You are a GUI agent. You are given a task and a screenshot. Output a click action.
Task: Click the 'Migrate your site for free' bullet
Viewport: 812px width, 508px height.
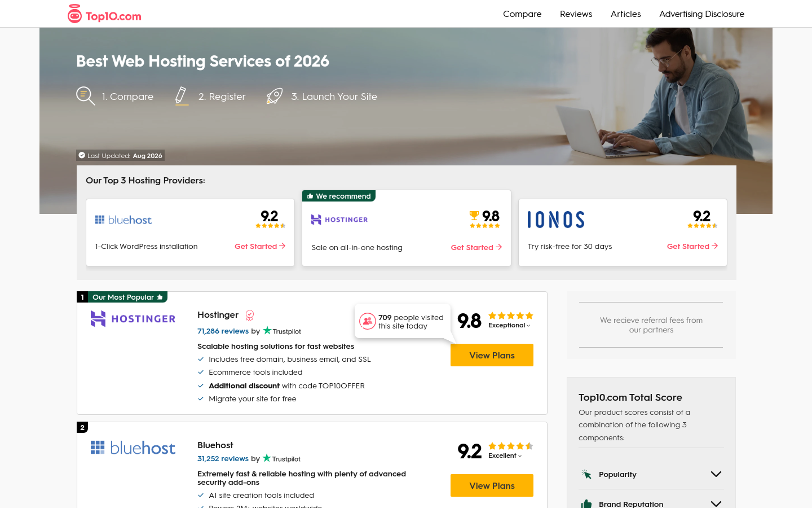tap(252, 398)
